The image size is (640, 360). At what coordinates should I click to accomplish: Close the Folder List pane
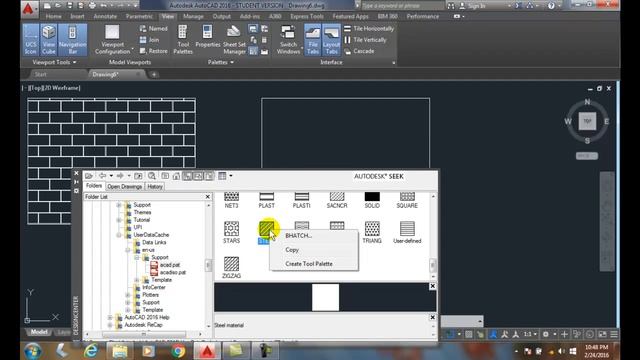(207, 197)
